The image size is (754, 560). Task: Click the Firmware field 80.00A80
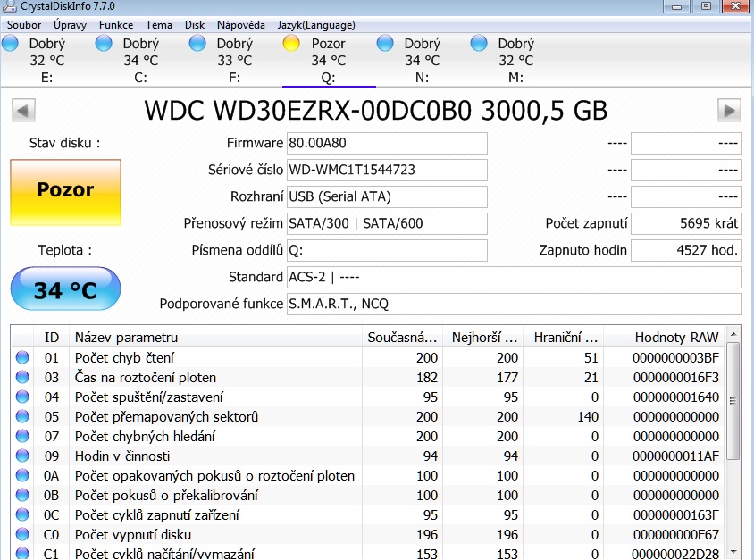387,143
